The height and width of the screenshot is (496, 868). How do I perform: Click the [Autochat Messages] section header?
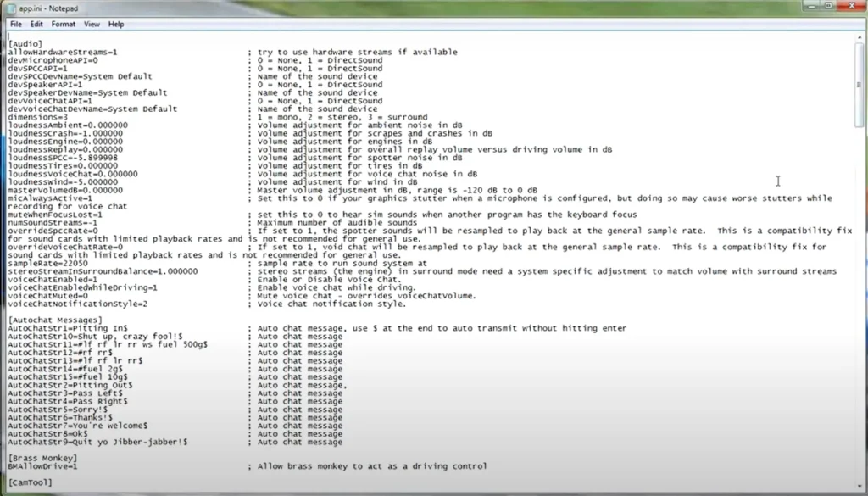click(x=55, y=320)
